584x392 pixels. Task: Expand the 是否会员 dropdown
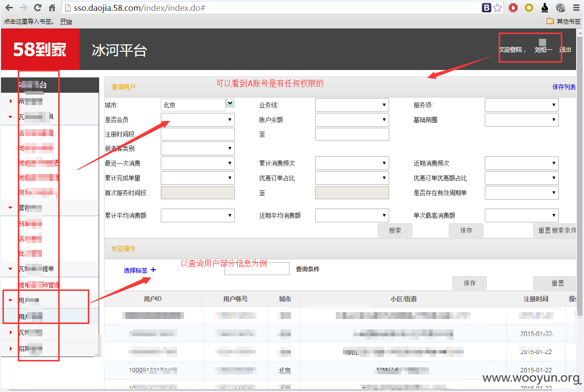(197, 119)
